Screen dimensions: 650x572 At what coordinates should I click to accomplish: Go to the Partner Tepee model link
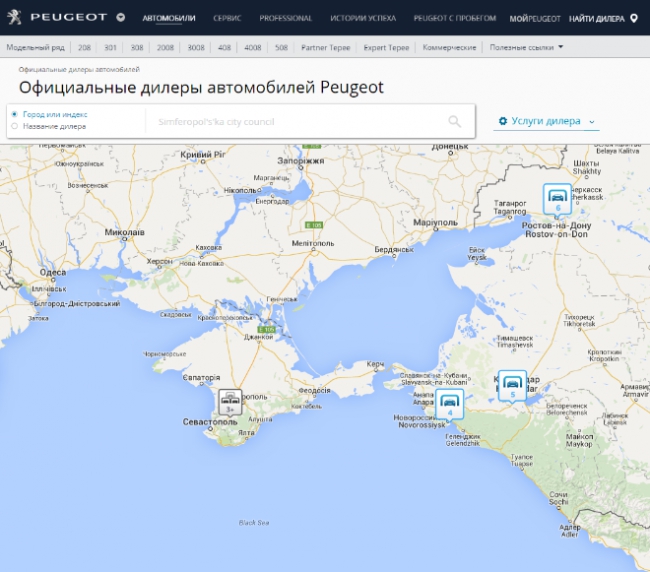pyautogui.click(x=326, y=47)
